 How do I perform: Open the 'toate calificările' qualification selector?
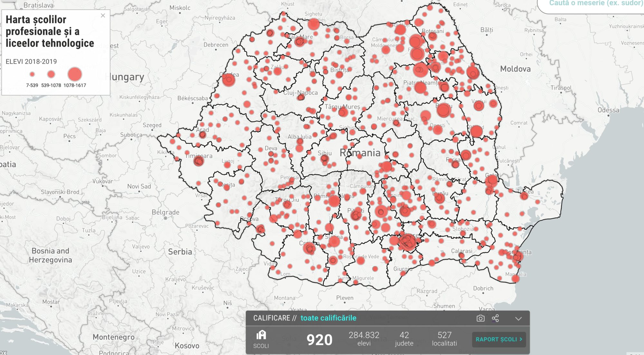pos(328,318)
